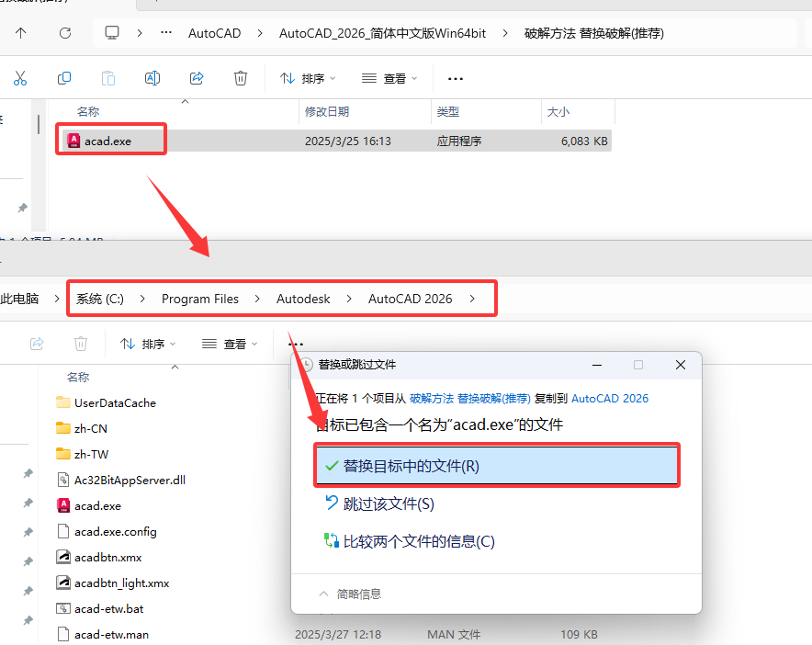The width and height of the screenshot is (812, 645).
Task: Go to 系统 (C:) in the address bar
Action: click(100, 299)
